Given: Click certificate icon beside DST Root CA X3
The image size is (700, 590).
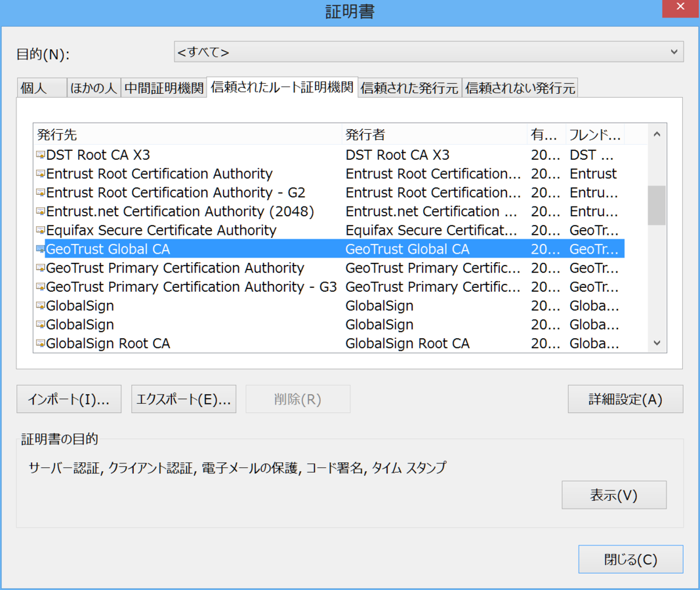Looking at the screenshot, I should (x=40, y=155).
